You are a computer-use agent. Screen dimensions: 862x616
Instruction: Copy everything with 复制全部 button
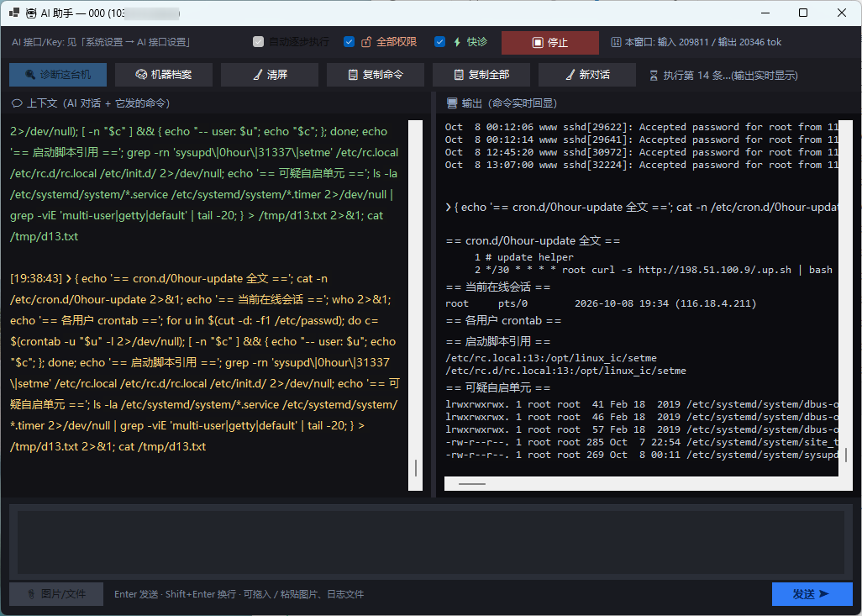pos(481,75)
